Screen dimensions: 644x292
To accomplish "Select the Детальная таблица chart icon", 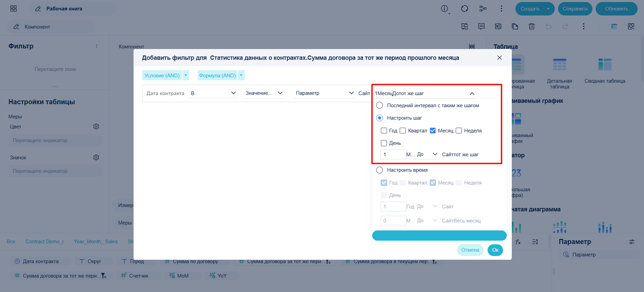I will point(559,65).
